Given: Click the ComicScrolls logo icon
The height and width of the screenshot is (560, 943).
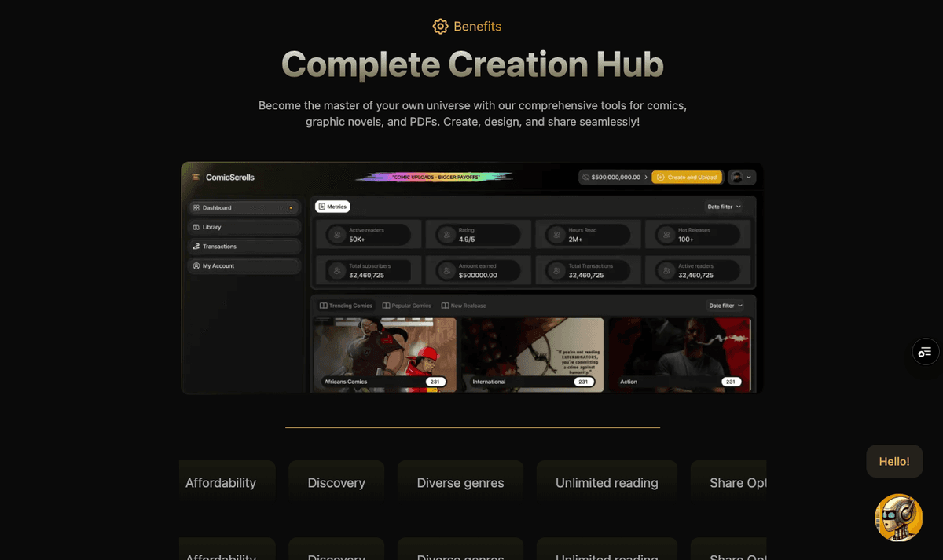Looking at the screenshot, I should pos(195,177).
